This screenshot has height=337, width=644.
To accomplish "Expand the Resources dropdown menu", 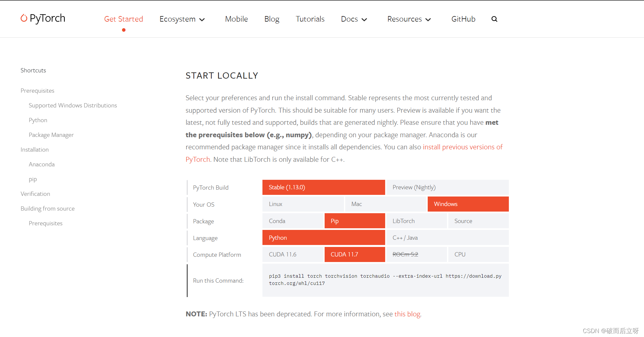I will coord(409,19).
